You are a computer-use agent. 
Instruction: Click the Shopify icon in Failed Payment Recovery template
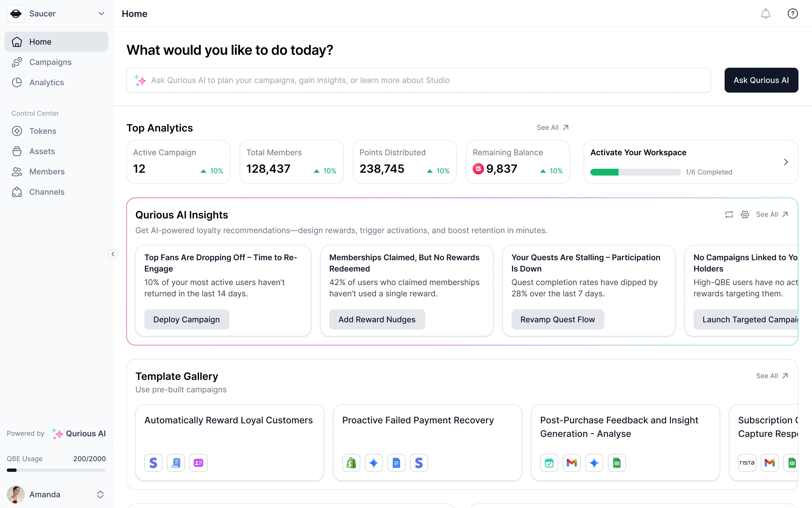[x=351, y=463]
